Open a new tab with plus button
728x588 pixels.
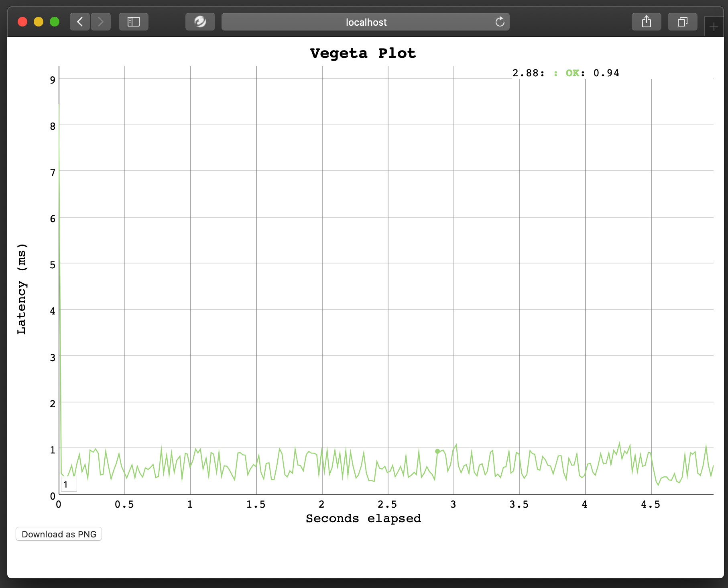coord(714,27)
